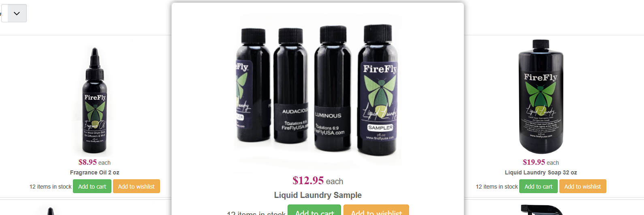Add Fragrance Oil 2 oz to wishlist
The width and height of the screenshot is (644, 215).
[x=136, y=187]
